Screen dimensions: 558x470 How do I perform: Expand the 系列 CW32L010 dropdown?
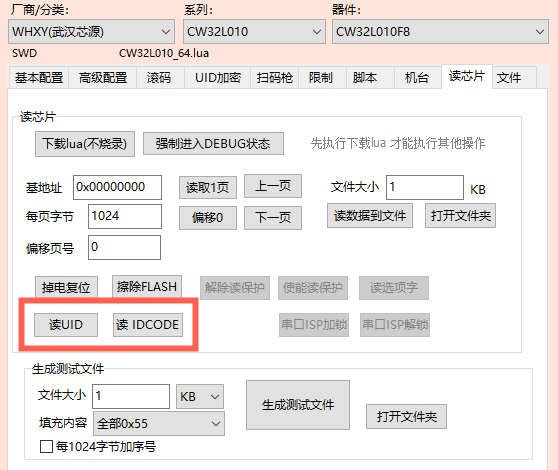[x=254, y=32]
